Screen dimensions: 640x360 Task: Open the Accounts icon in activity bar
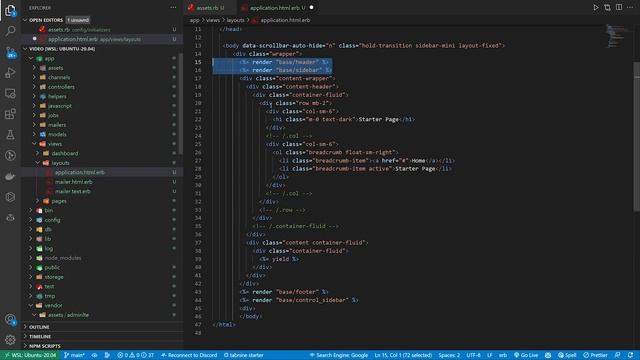click(x=10, y=320)
